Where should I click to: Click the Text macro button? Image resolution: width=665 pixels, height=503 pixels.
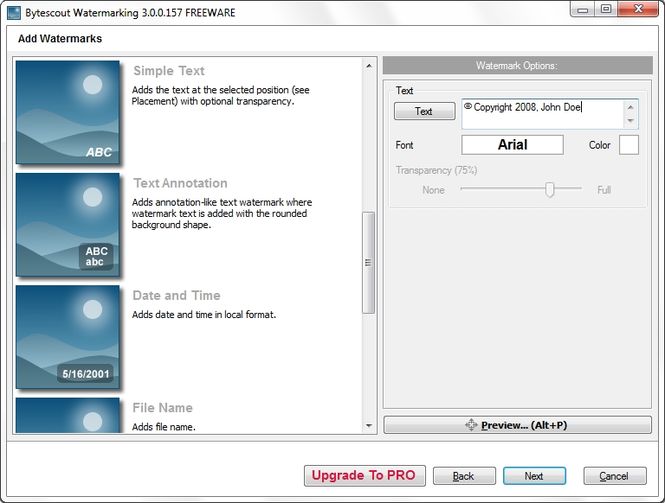coord(425,111)
